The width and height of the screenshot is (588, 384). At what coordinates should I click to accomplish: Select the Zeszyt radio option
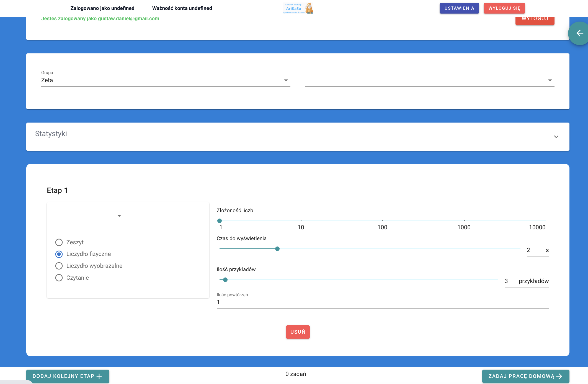click(x=59, y=242)
